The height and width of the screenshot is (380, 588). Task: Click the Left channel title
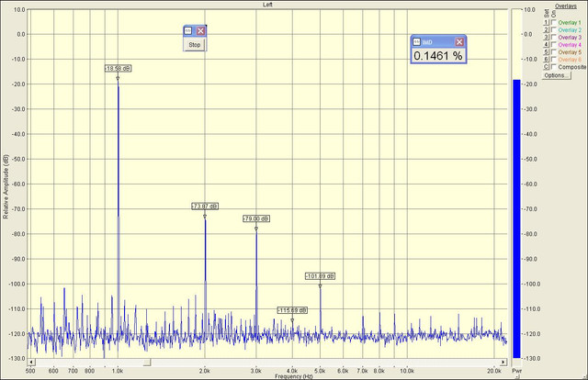point(267,5)
